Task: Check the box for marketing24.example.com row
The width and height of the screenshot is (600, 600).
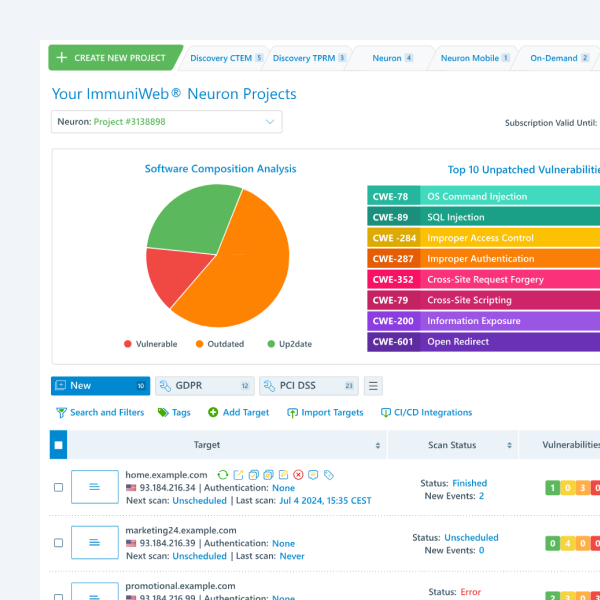Action: [58, 543]
